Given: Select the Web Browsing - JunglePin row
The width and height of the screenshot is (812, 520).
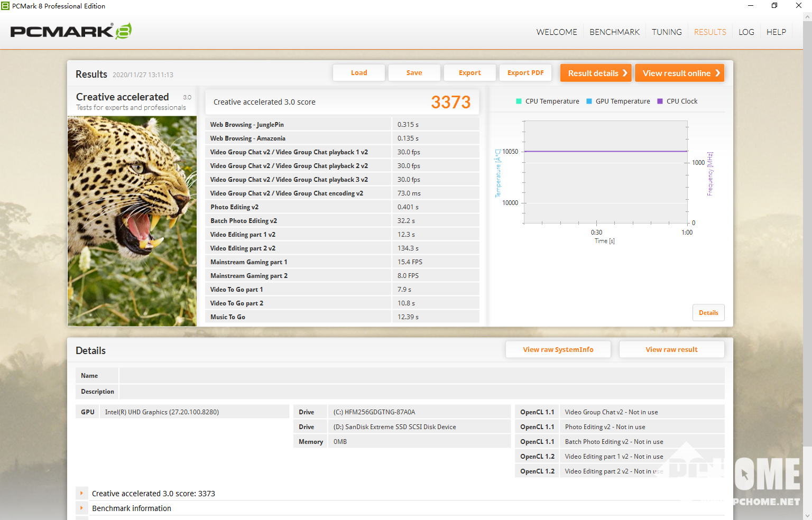Looking at the screenshot, I should click(342, 125).
